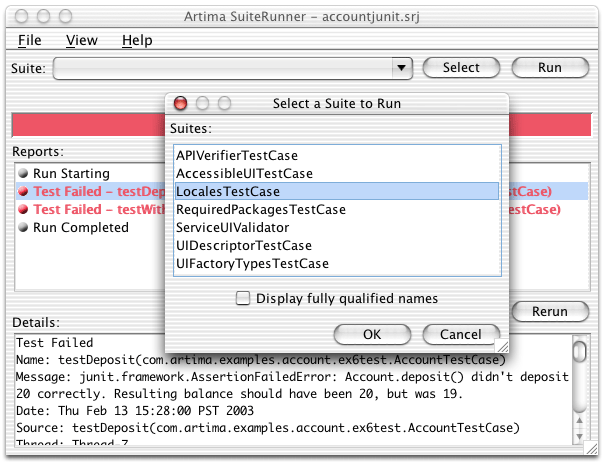
Task: Click the Rerun button
Action: (550, 312)
